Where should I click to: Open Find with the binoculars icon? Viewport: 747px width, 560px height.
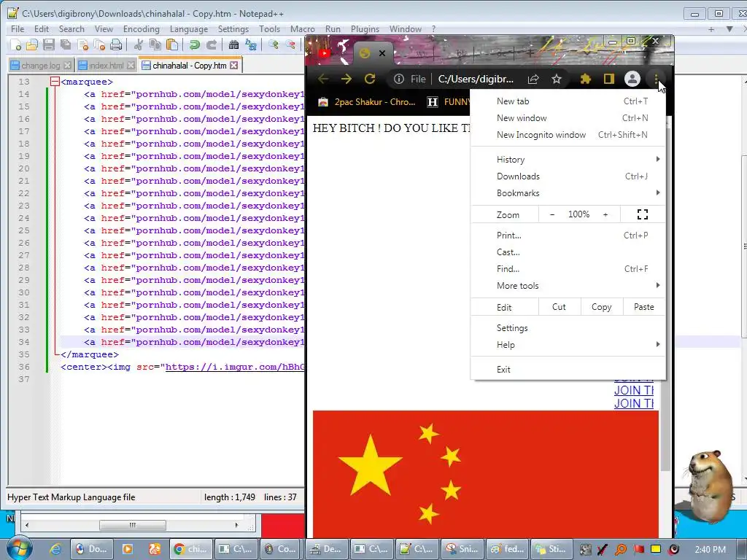click(x=233, y=45)
